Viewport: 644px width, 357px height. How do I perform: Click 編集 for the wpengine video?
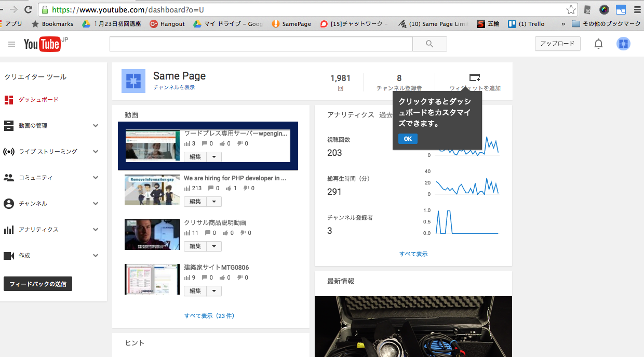point(195,157)
